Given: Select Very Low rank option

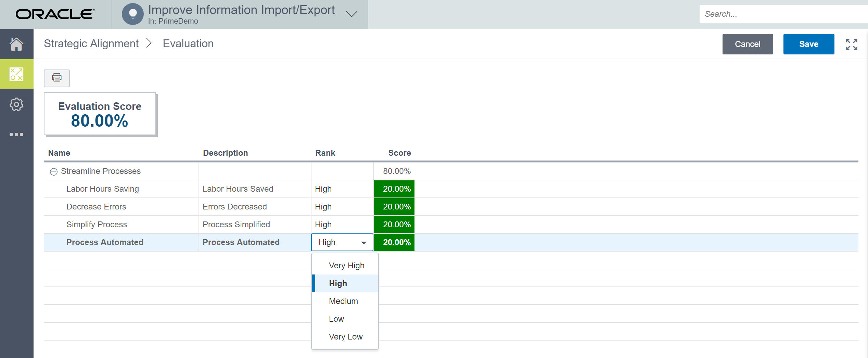Looking at the screenshot, I should [x=345, y=337].
